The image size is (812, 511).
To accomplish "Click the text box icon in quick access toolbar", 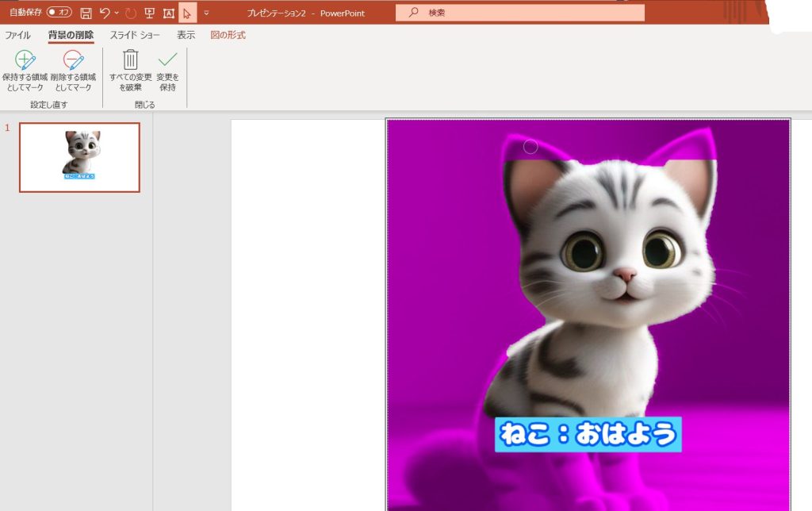I will pos(168,13).
